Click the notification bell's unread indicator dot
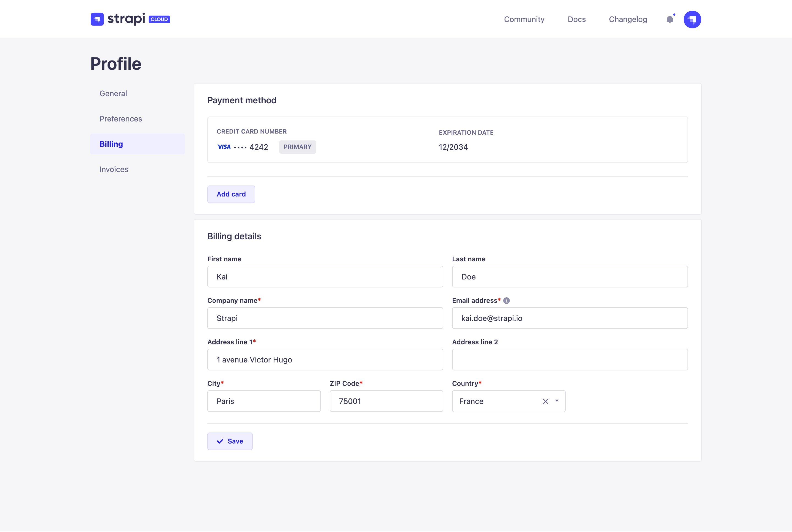 [674, 15]
